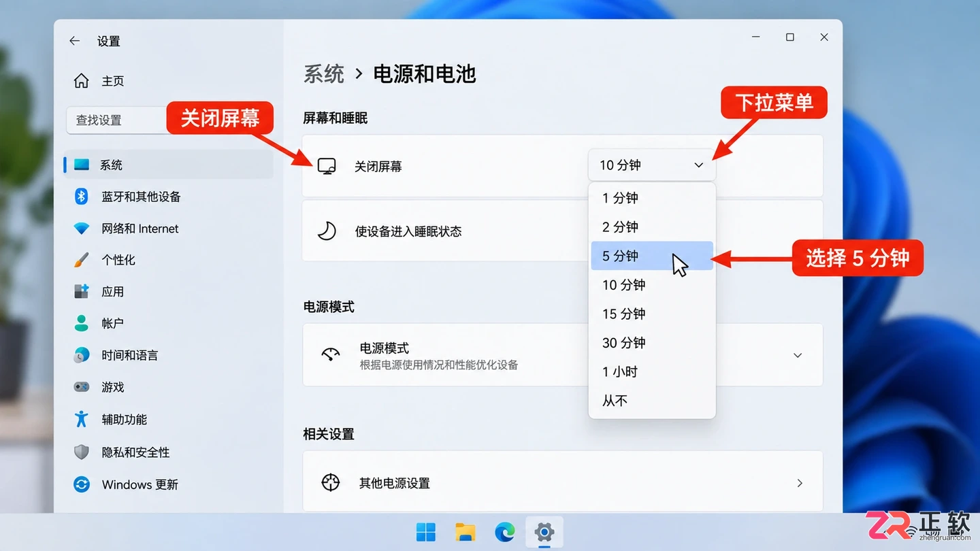Open 应用 apps icon
980x551 pixels.
[82, 291]
